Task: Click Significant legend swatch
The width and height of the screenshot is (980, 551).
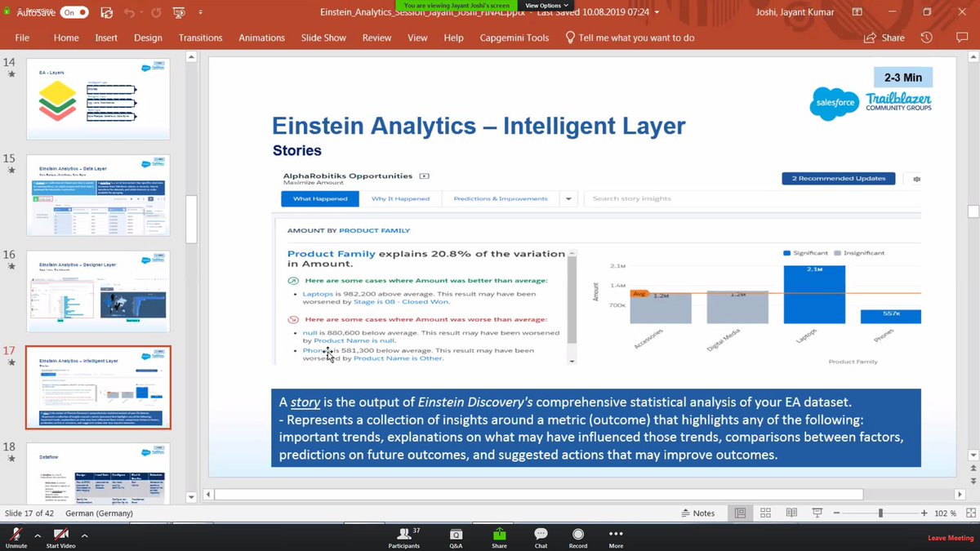Action: coord(787,253)
